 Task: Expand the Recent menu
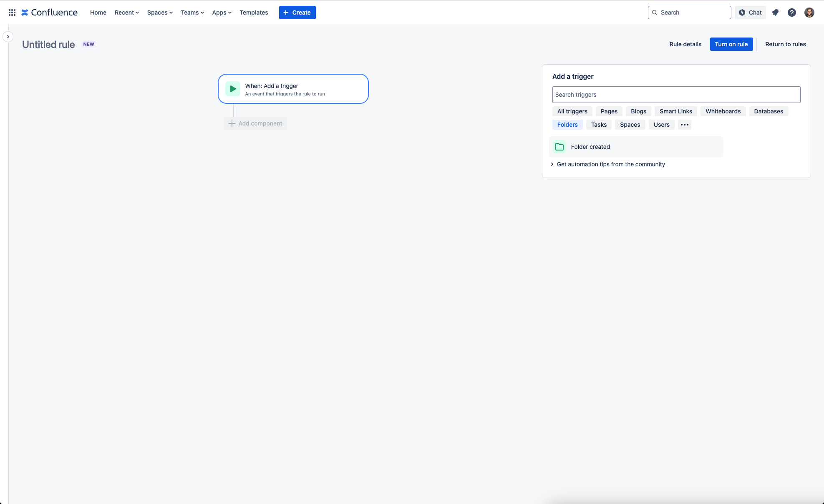tap(126, 13)
